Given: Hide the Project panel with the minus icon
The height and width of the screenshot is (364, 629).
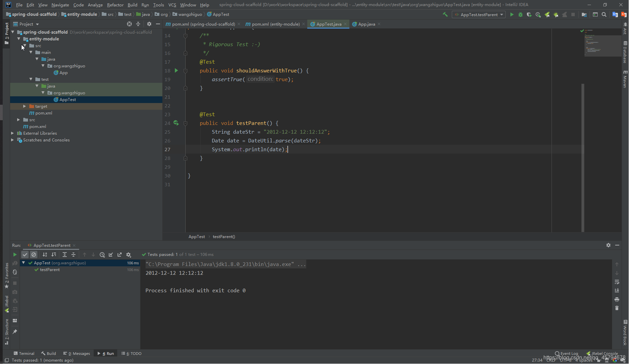Looking at the screenshot, I should pos(158,24).
